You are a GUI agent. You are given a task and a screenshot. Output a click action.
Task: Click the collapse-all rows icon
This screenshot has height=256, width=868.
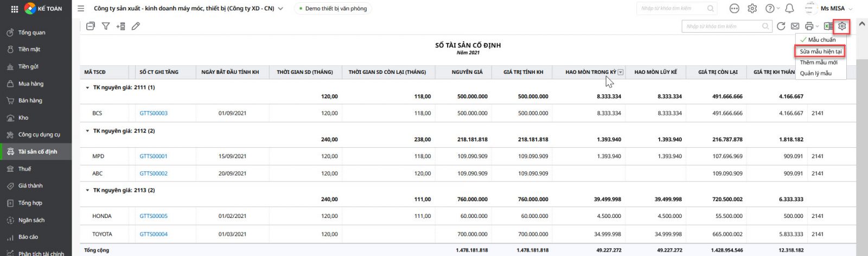point(91,26)
